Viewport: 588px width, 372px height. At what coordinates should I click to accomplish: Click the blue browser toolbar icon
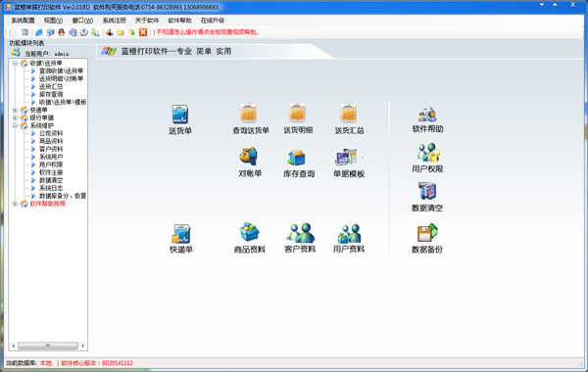click(39, 32)
